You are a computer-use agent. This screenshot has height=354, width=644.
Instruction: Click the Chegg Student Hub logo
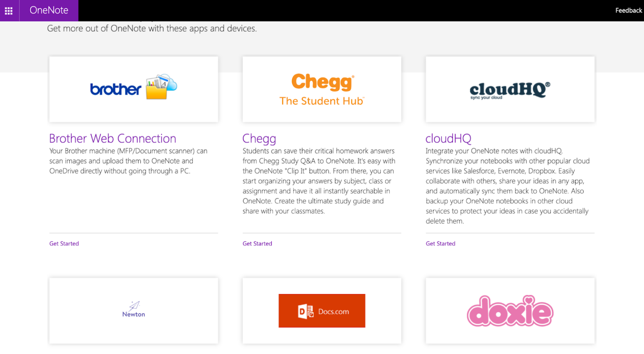click(322, 89)
